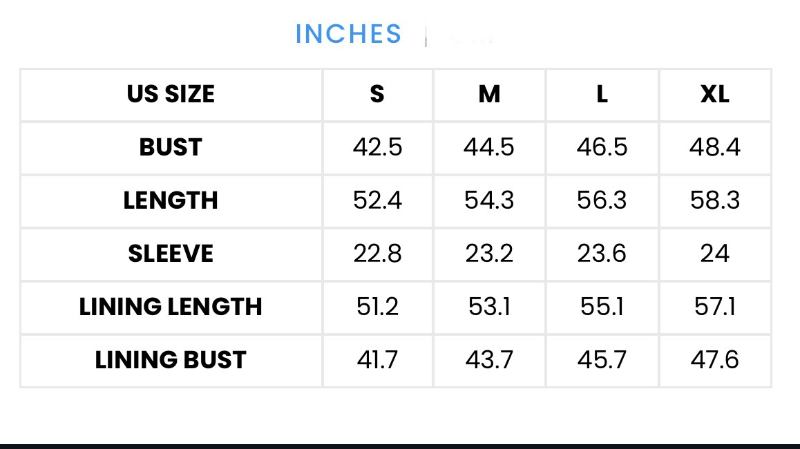
Task: Select the M size column header
Action: [x=489, y=94]
